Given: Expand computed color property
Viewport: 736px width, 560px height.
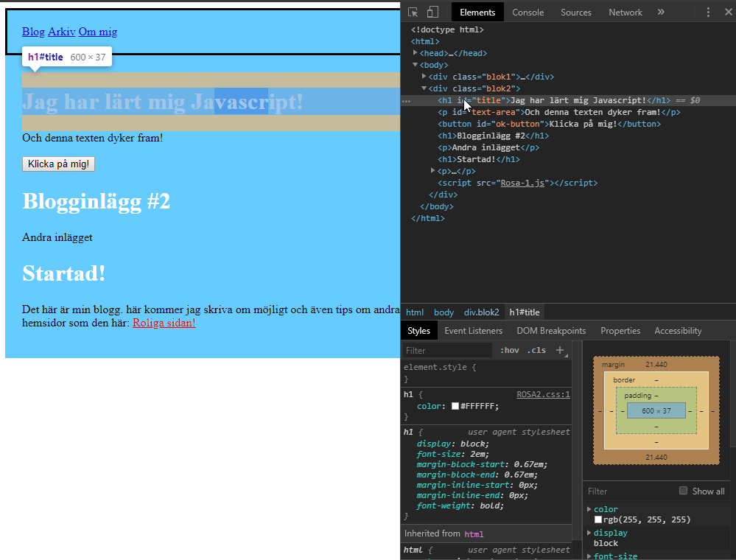Looking at the screenshot, I should (x=589, y=509).
